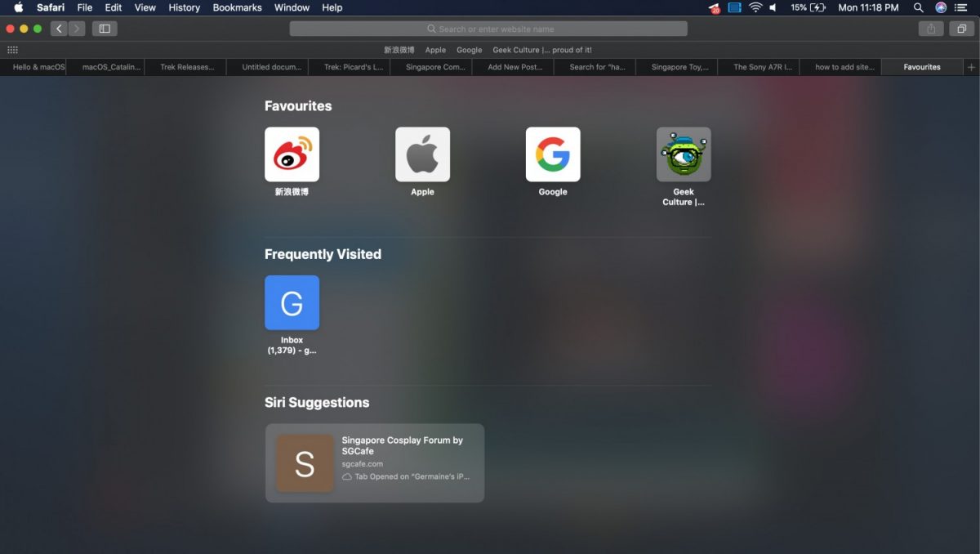Switch to the Singapore Toy tab

coord(677,67)
